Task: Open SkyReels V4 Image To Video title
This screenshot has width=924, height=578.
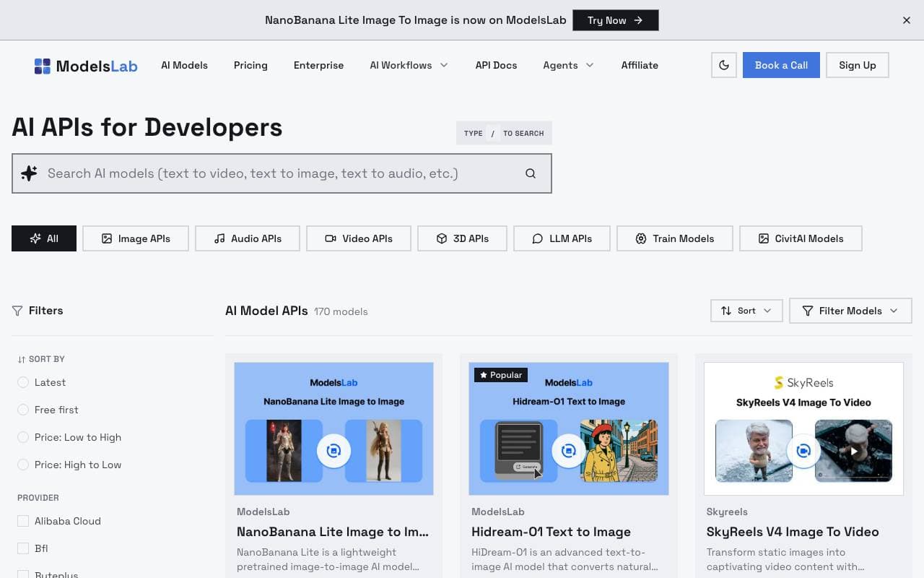Action: pos(793,532)
